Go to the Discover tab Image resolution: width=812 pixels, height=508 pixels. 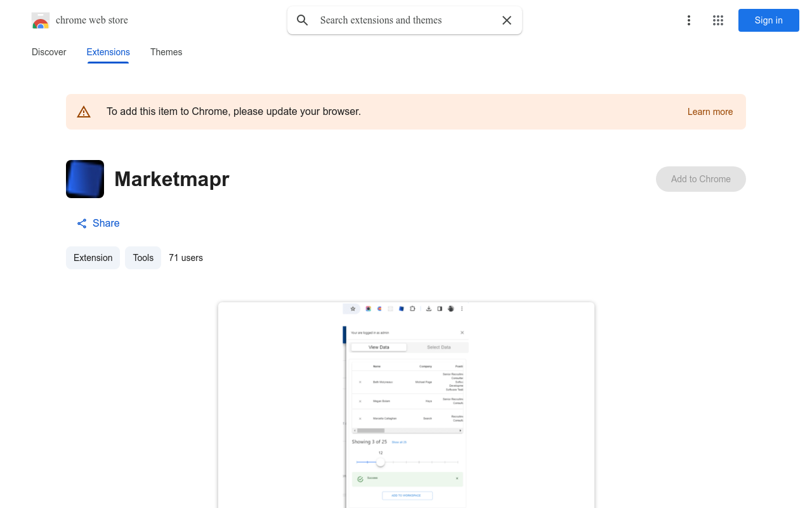coord(49,52)
